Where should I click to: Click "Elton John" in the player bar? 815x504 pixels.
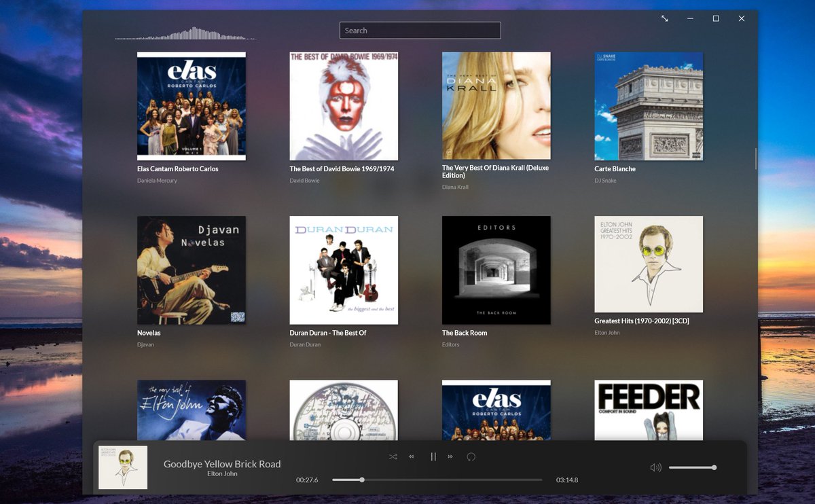point(222,474)
